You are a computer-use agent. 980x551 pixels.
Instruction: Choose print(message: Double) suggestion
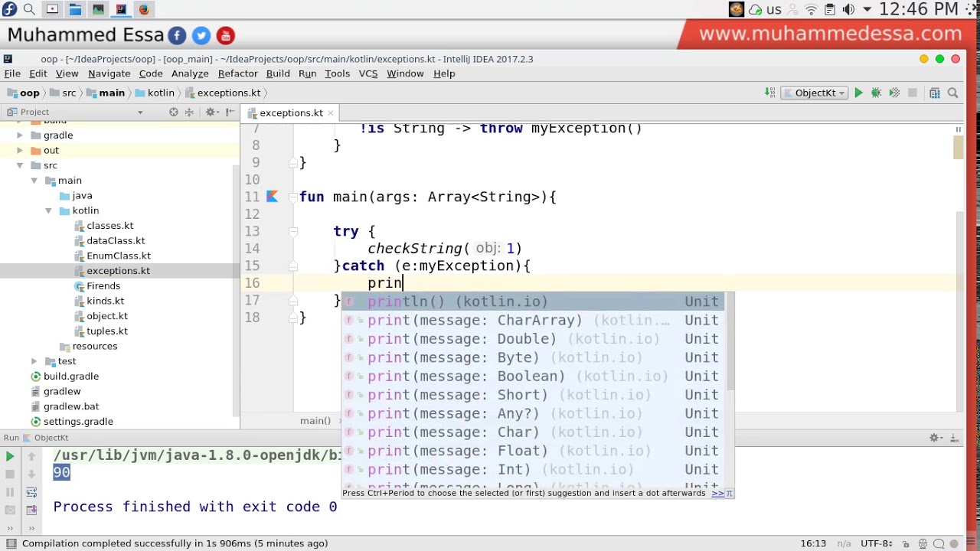pos(533,339)
